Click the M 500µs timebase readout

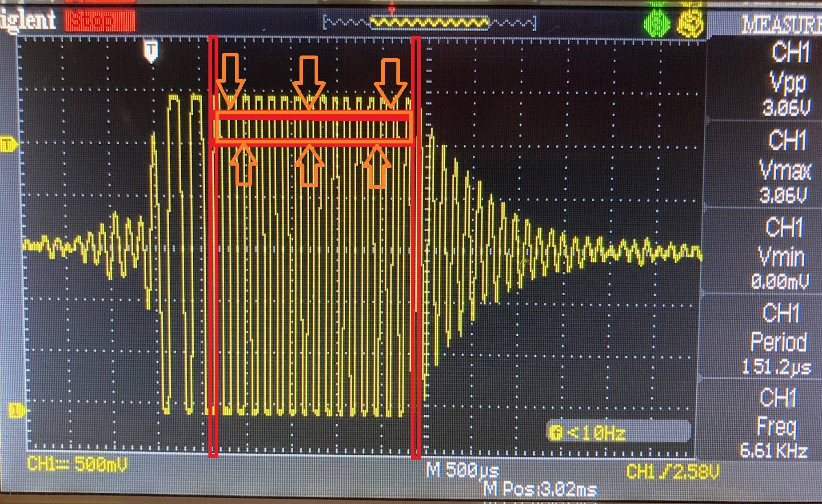(463, 470)
